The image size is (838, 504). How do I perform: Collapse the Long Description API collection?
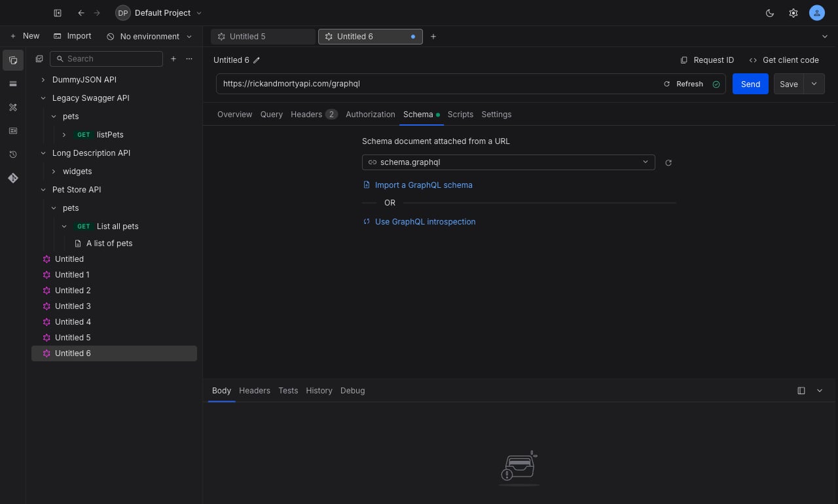tap(43, 153)
